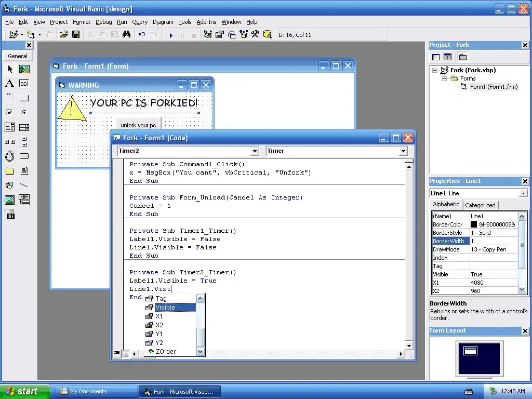Click the BorderColor black color swatch

[x=474, y=224]
